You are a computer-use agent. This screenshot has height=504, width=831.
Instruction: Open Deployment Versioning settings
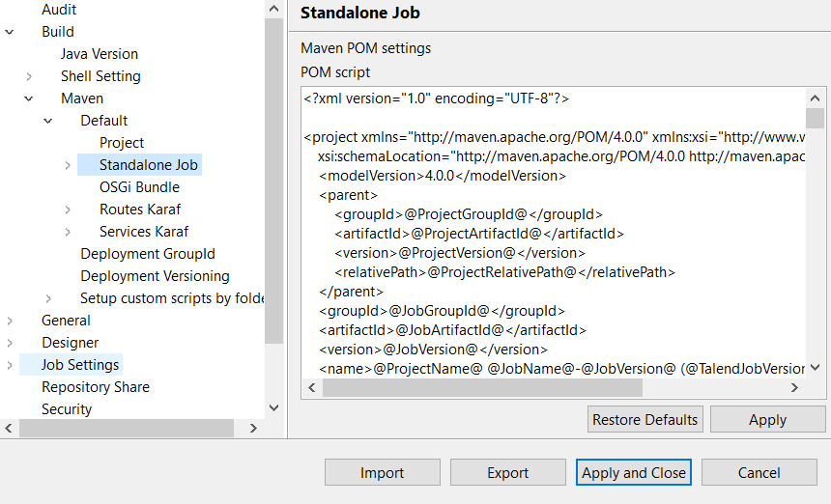[155, 276]
